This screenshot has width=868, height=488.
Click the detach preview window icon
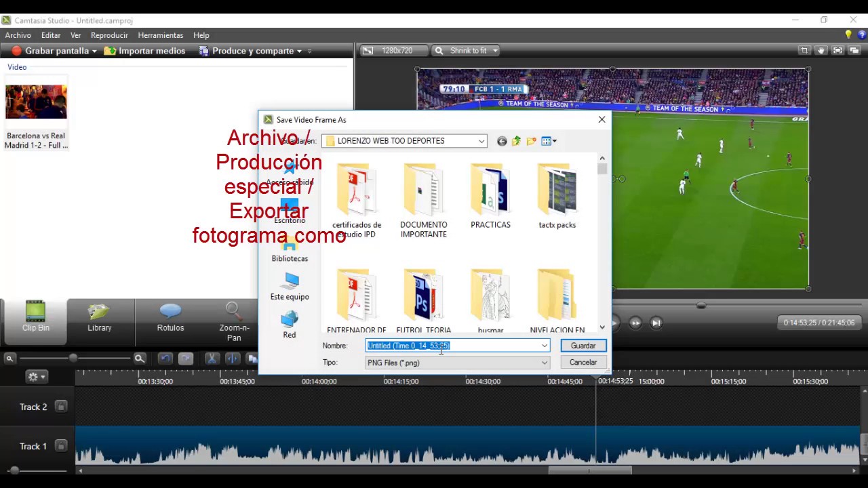(854, 50)
